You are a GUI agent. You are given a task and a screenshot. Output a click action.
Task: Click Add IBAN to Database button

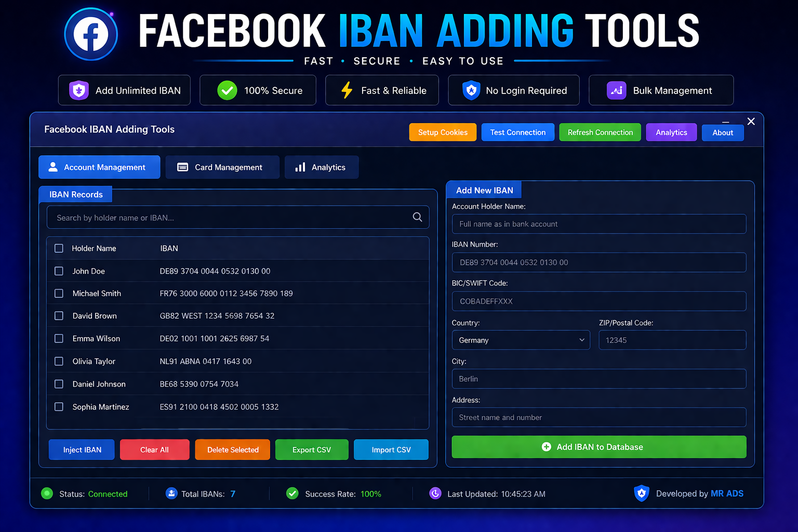(x=599, y=447)
